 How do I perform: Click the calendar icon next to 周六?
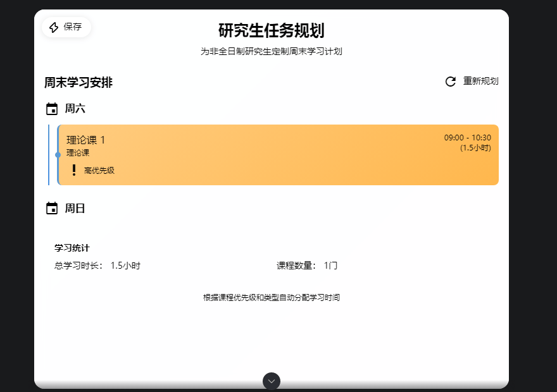[x=52, y=109]
